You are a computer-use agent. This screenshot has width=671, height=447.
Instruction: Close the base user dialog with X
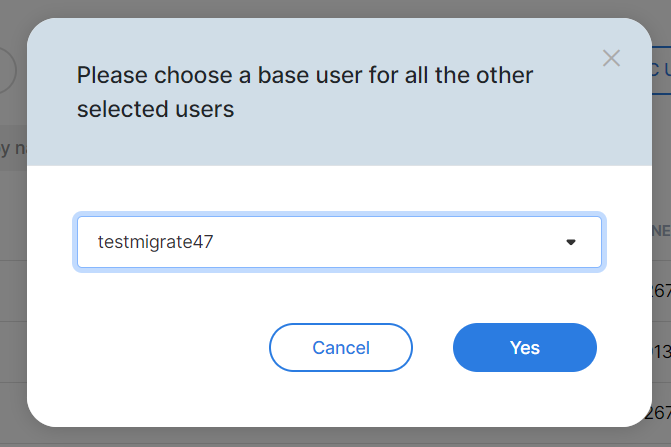click(x=611, y=58)
